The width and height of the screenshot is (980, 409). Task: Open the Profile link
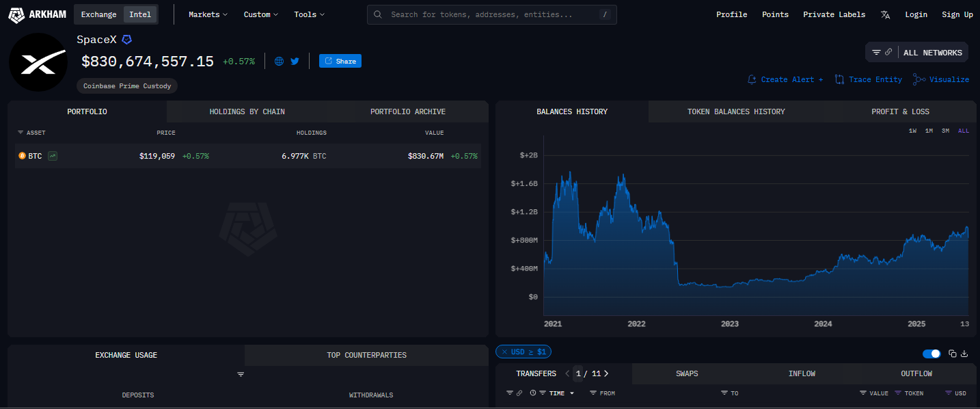(731, 14)
